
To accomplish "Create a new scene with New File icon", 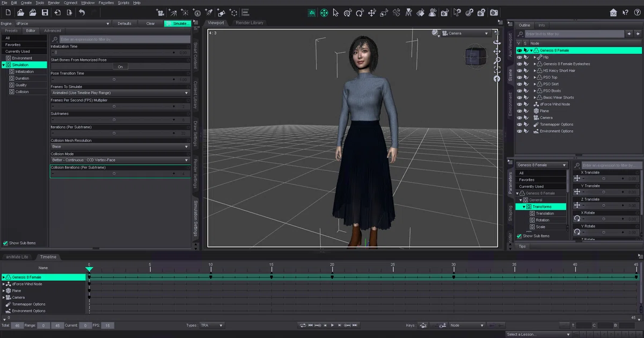I will 8,12.
